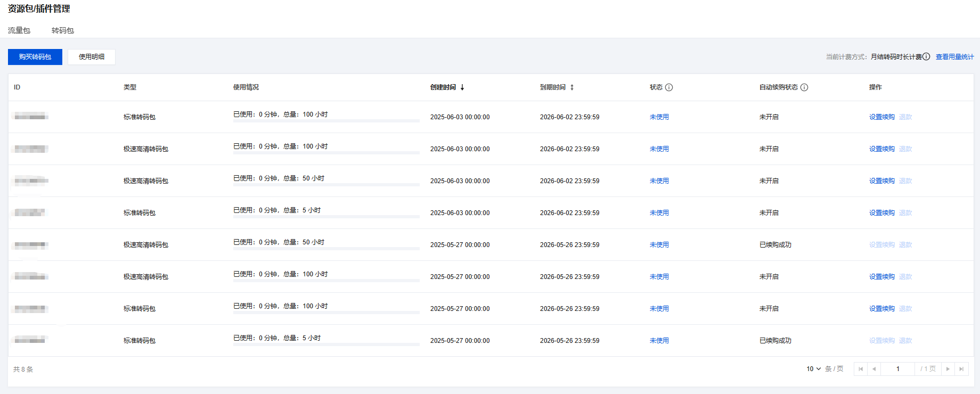Sort by 到期时间 using sort icon
Viewport: 980px width, 394px height.
coord(572,87)
